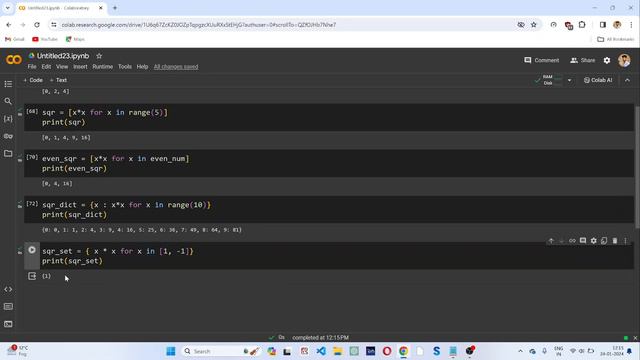Add a comment to the selected cell

tap(583, 241)
